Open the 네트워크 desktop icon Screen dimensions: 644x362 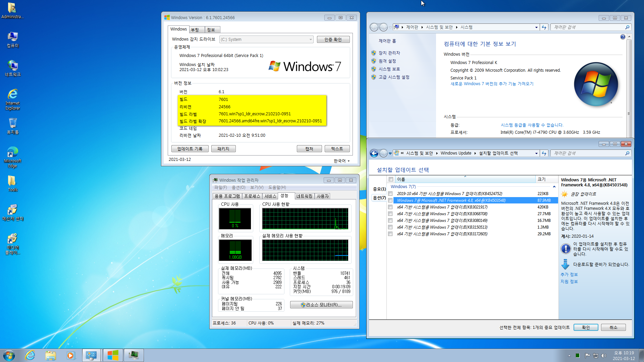[x=12, y=68]
